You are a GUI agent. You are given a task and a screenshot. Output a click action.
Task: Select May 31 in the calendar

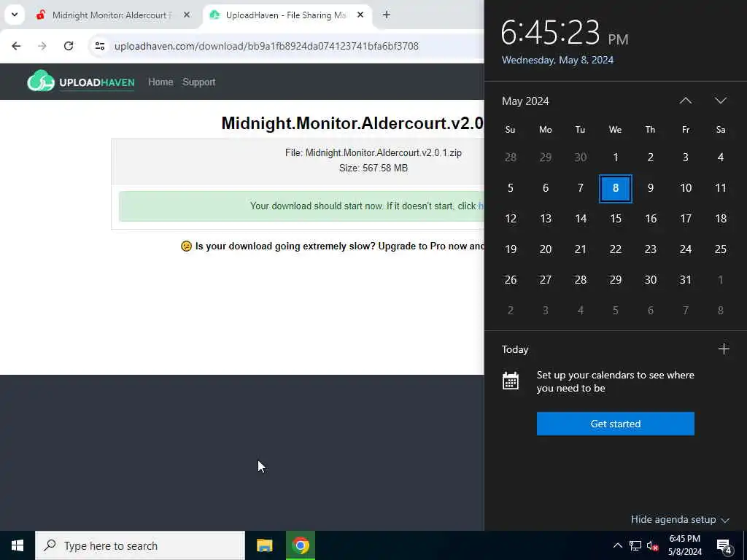tap(686, 279)
